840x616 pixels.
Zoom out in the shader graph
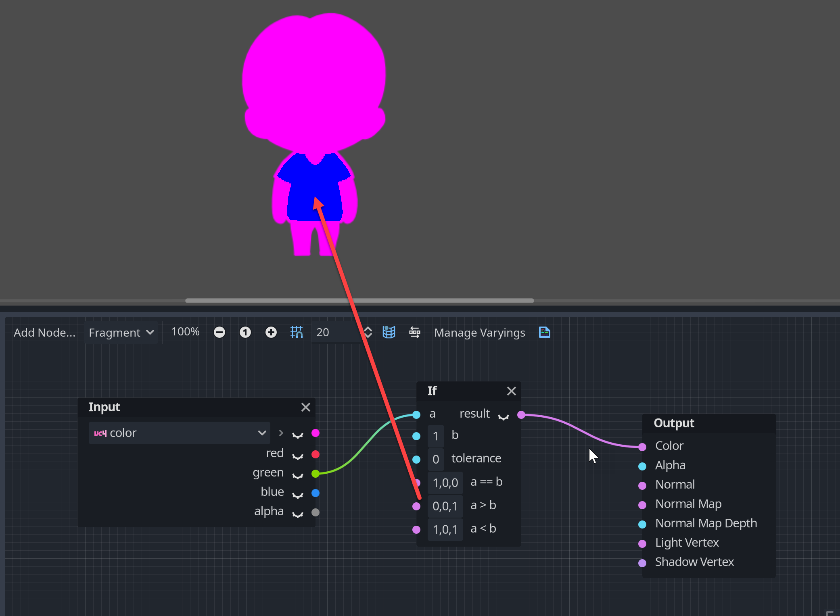pos(220,332)
